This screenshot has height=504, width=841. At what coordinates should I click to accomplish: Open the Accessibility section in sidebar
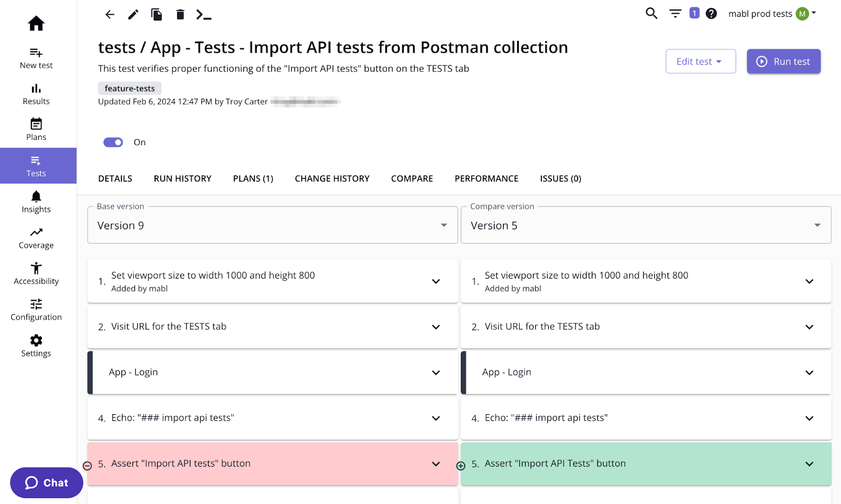click(x=36, y=273)
